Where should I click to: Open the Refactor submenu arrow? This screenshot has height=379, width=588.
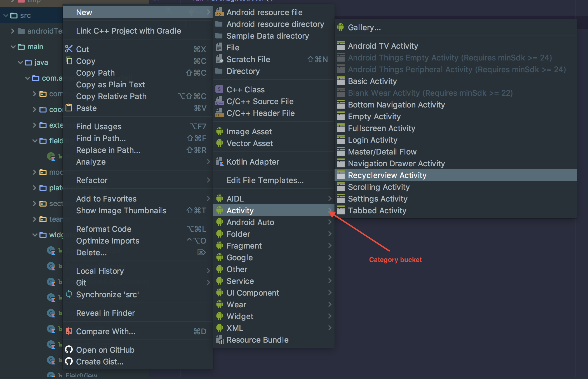coord(208,180)
